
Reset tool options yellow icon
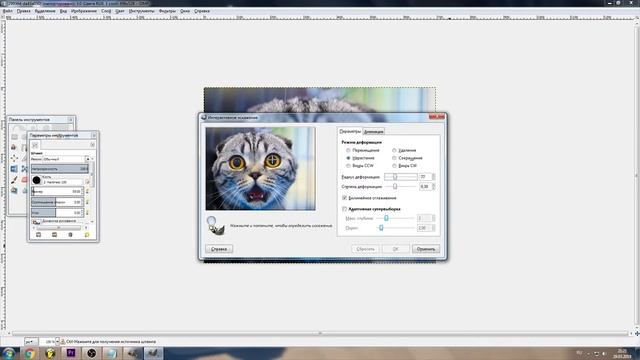[87, 235]
